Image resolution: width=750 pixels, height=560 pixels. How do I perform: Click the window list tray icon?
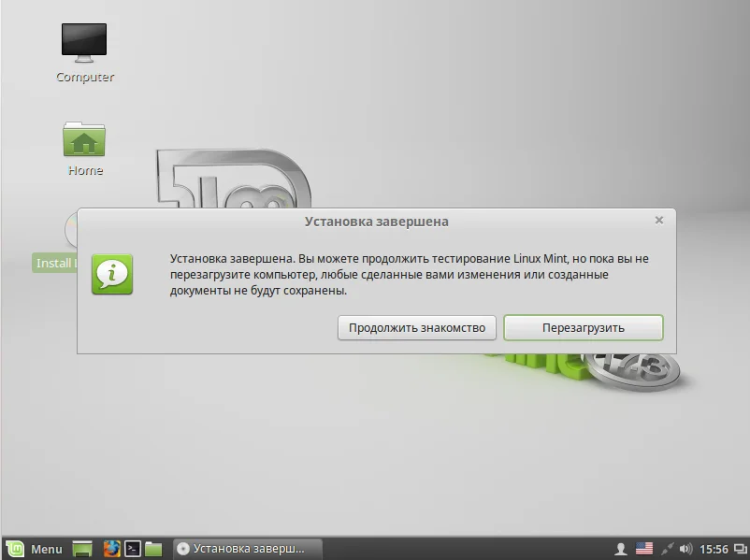740,549
